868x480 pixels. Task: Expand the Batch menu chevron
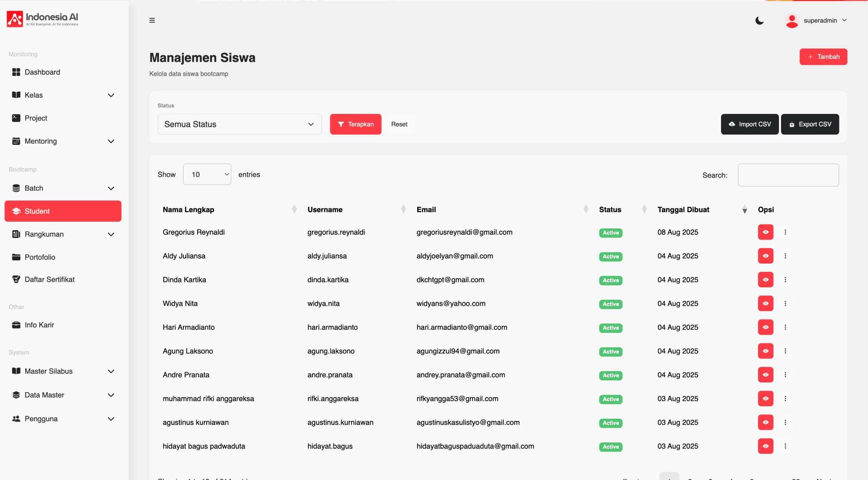[x=111, y=188]
